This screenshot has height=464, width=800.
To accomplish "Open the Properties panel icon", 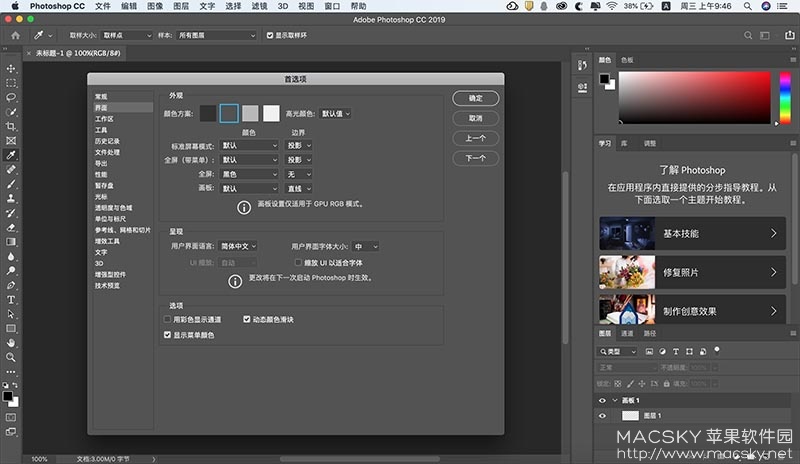I will coord(582,88).
